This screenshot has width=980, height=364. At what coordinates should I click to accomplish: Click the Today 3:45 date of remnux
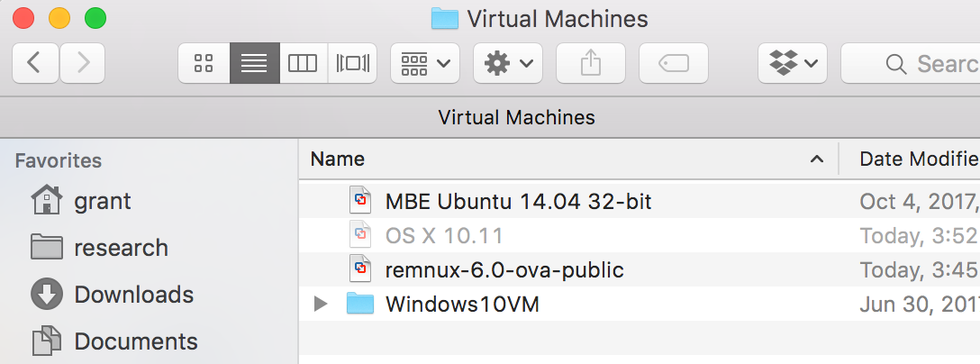click(x=920, y=270)
